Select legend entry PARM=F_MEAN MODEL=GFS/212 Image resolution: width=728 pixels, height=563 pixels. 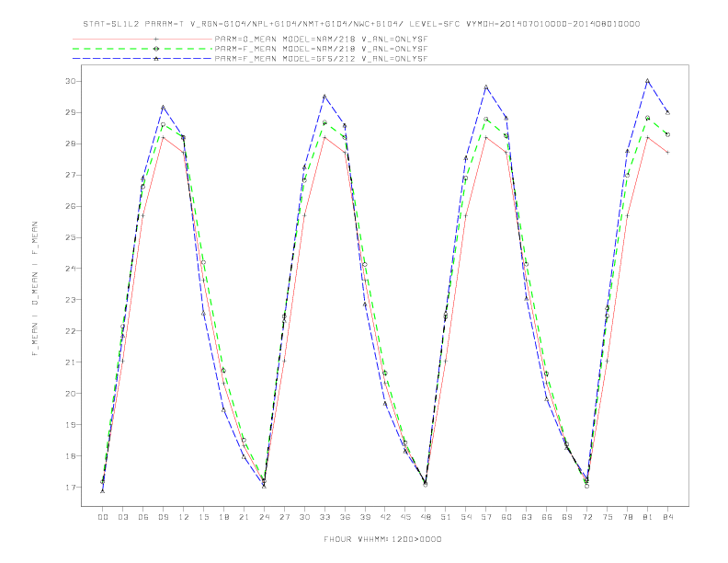click(x=321, y=59)
